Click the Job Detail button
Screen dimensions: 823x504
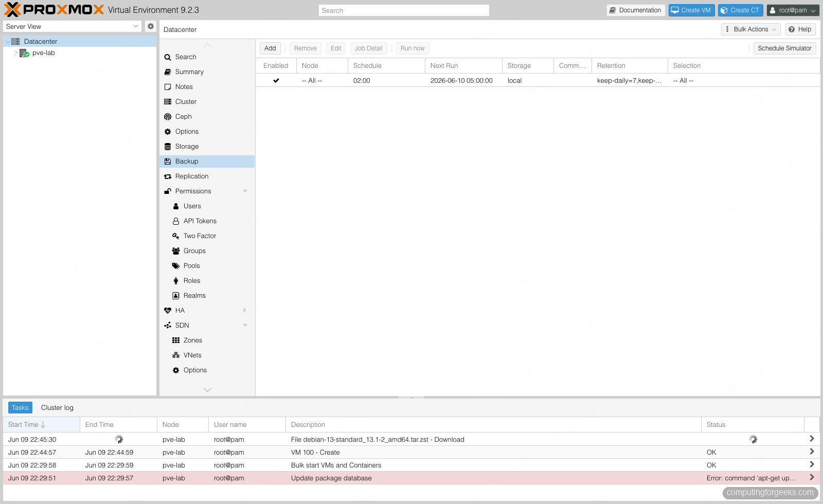[x=368, y=48]
